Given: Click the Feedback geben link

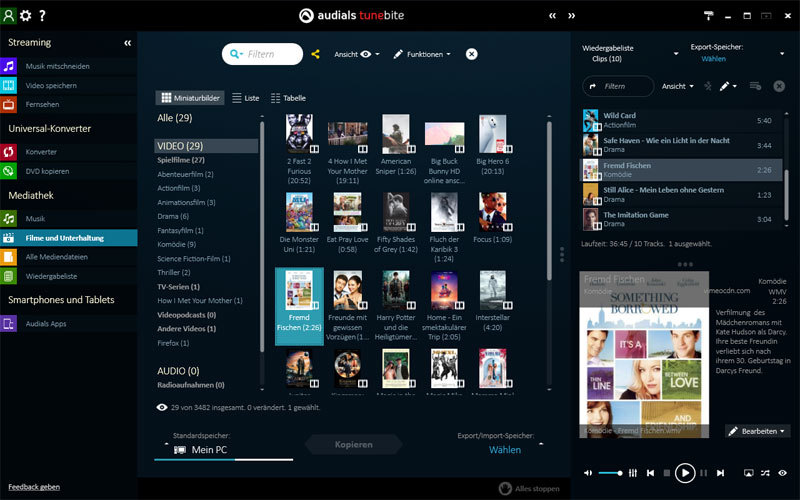Looking at the screenshot, I should [34, 487].
